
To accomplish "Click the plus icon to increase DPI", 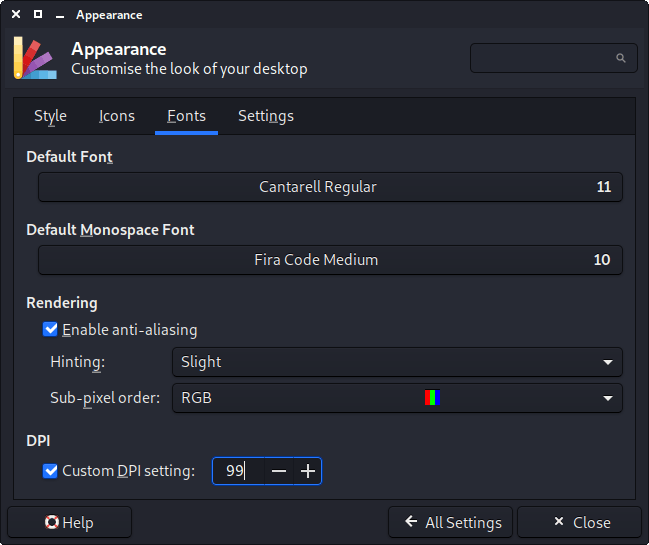I will 308,471.
